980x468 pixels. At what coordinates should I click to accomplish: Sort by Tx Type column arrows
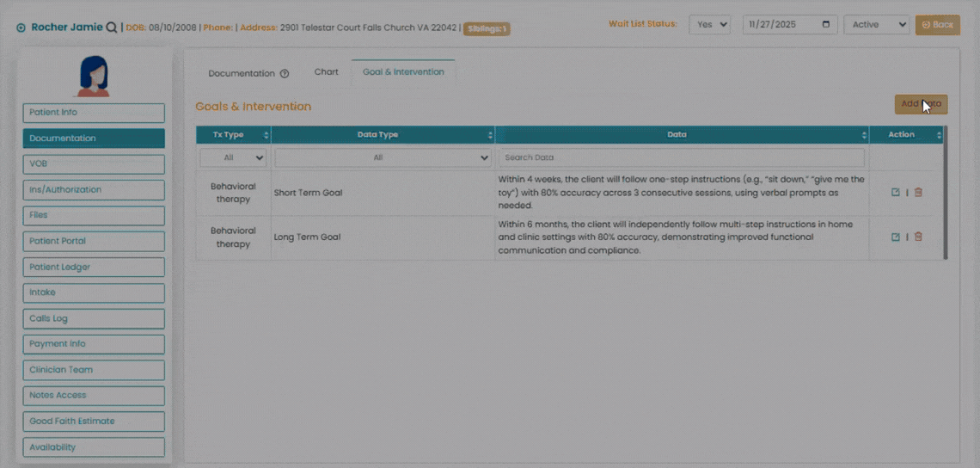pyautogui.click(x=266, y=134)
